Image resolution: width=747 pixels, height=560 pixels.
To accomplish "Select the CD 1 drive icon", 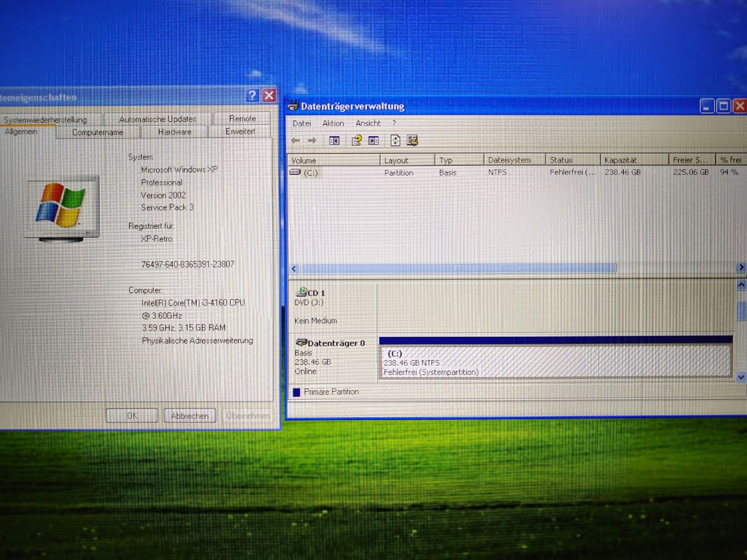I will (x=301, y=292).
